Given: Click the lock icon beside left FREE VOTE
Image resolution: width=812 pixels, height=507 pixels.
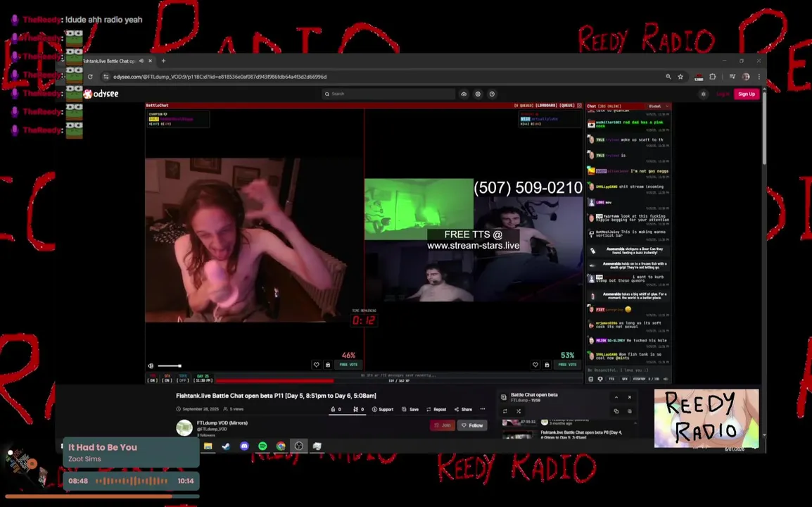Looking at the screenshot, I should click(328, 365).
